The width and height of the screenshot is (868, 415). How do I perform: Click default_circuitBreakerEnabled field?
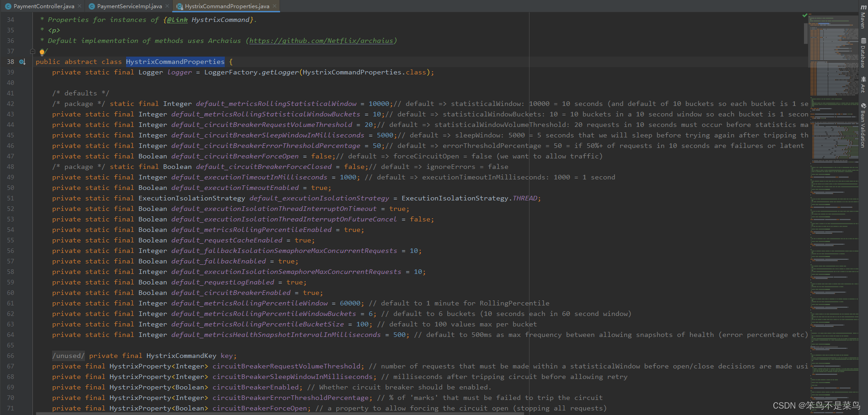click(231, 293)
